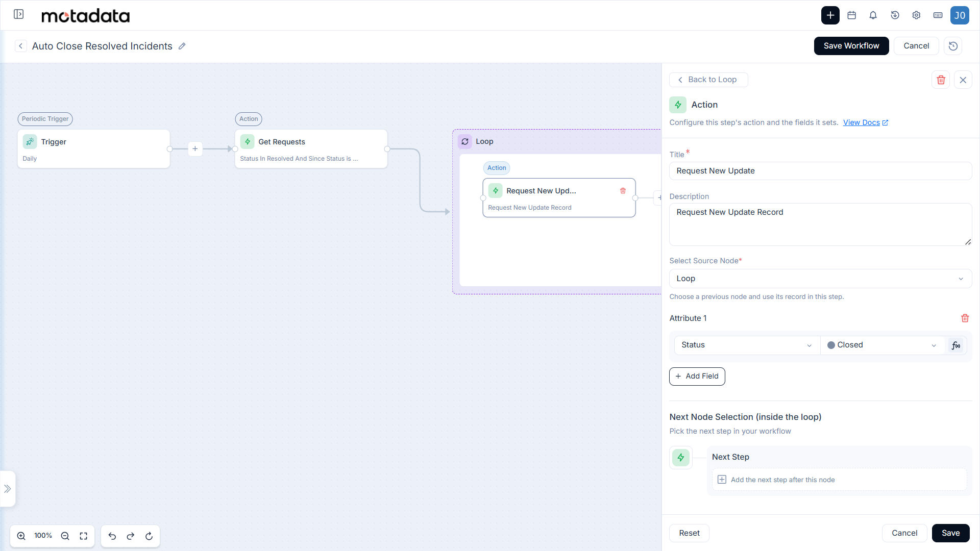The width and height of the screenshot is (980, 551).
Task: Click the Description text area
Action: [820, 224]
